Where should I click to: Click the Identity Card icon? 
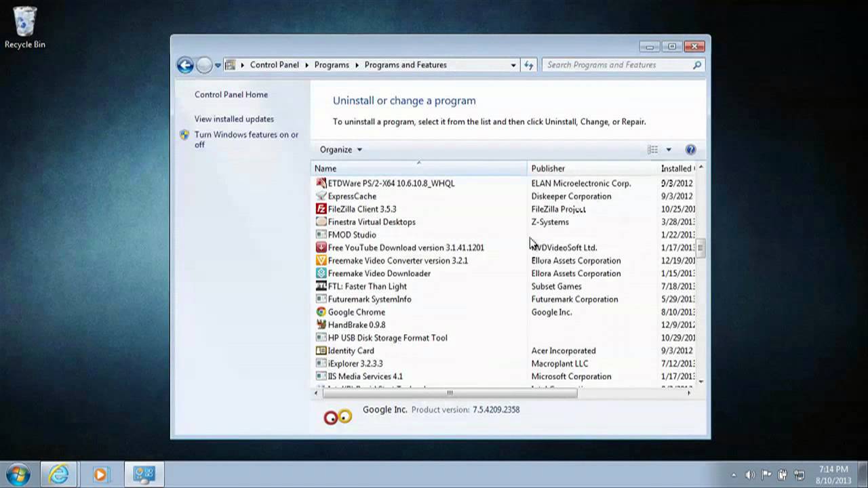pos(321,350)
